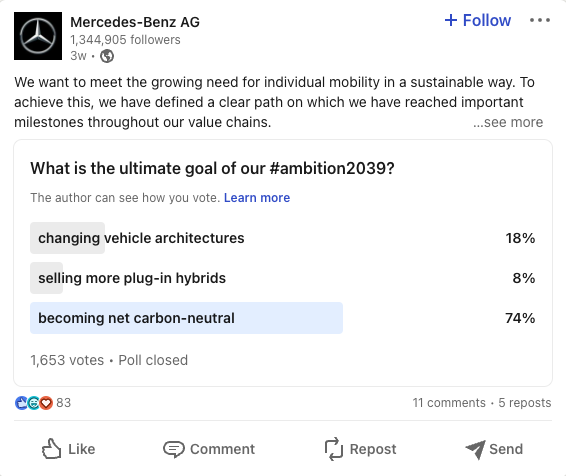This screenshot has height=476, width=566.
Task: Open the 11 comments
Action: point(449,403)
